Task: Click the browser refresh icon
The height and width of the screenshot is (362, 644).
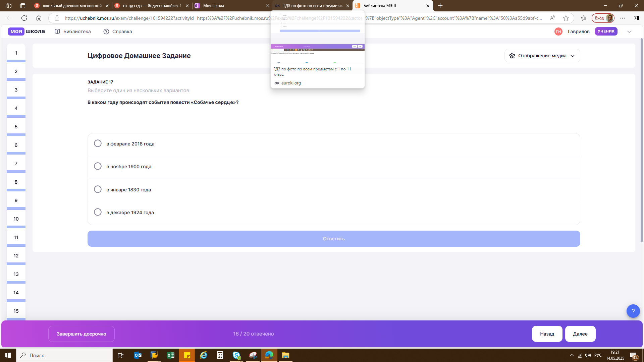Action: click(24, 18)
